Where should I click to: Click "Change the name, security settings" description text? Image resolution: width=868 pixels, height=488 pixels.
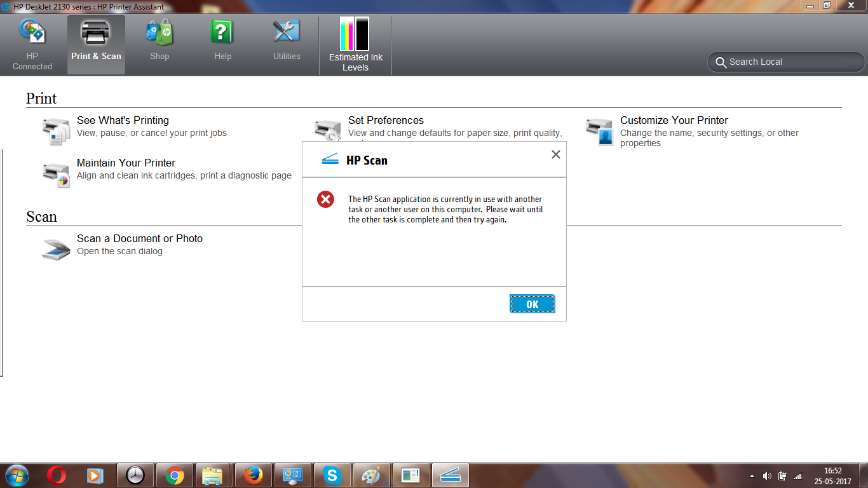[709, 138]
